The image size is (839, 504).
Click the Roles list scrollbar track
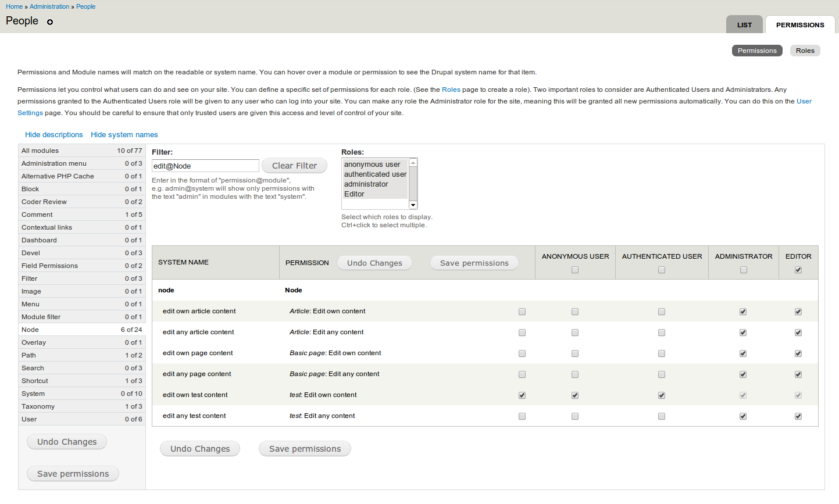[413, 184]
